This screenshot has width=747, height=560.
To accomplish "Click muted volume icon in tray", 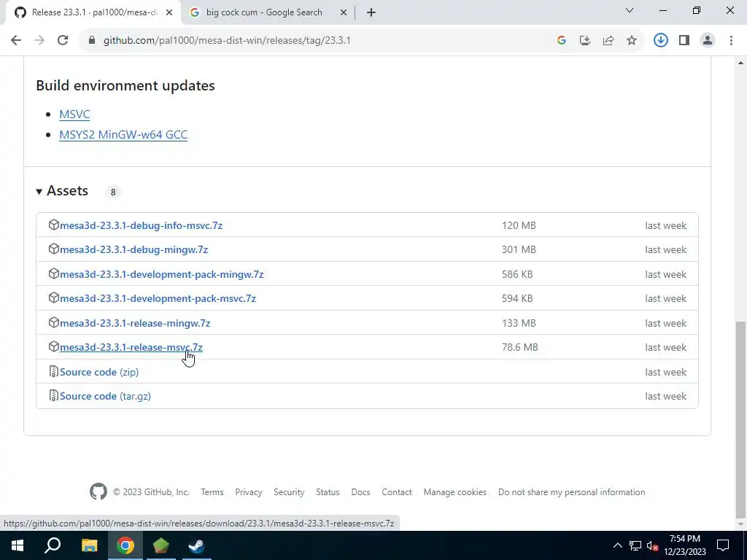I will 653,545.
